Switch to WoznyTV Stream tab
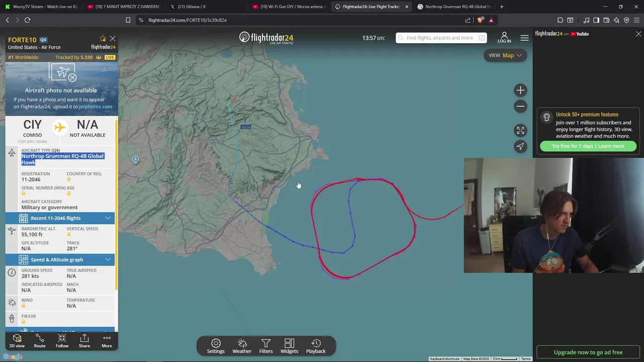The height and width of the screenshot is (362, 644). pos(41,7)
